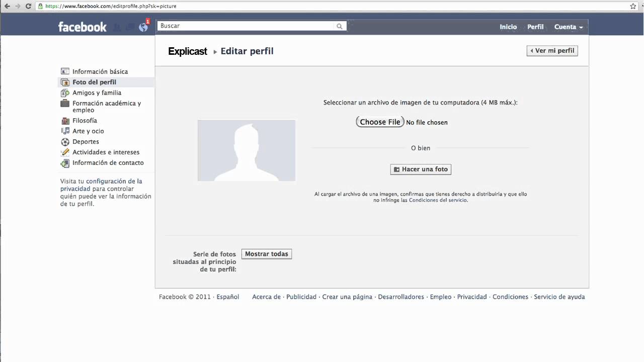Click Amigos y familia sidebar icon

pos(65,93)
